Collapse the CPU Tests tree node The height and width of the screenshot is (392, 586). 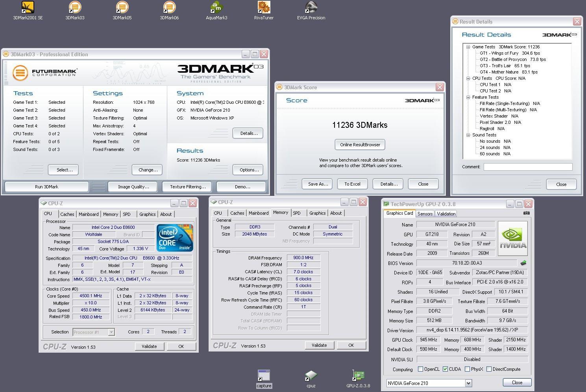468,78
